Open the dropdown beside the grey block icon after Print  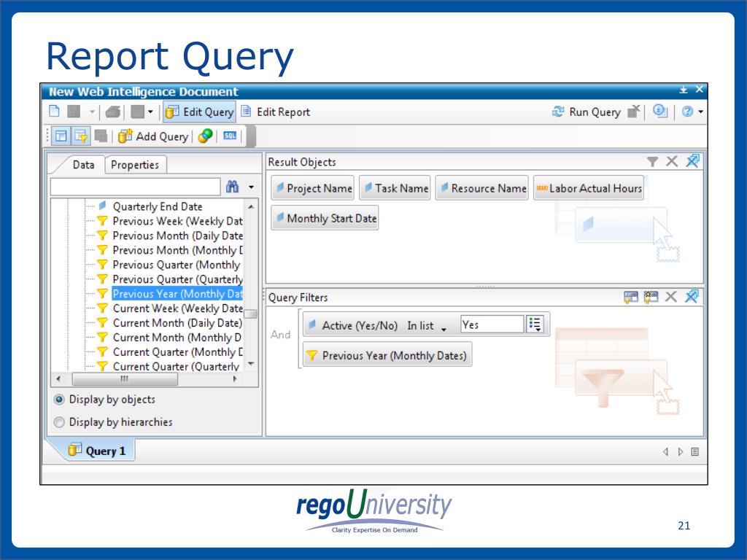pyautogui.click(x=150, y=112)
